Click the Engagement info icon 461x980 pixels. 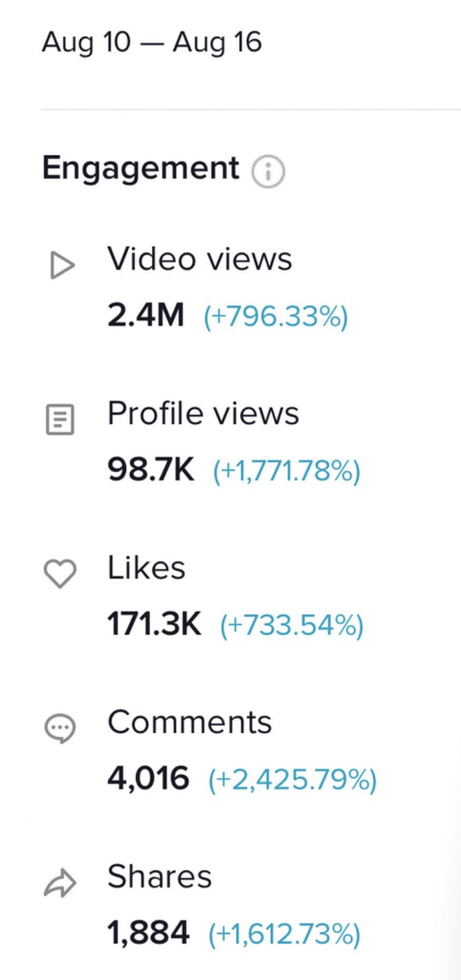point(268,172)
